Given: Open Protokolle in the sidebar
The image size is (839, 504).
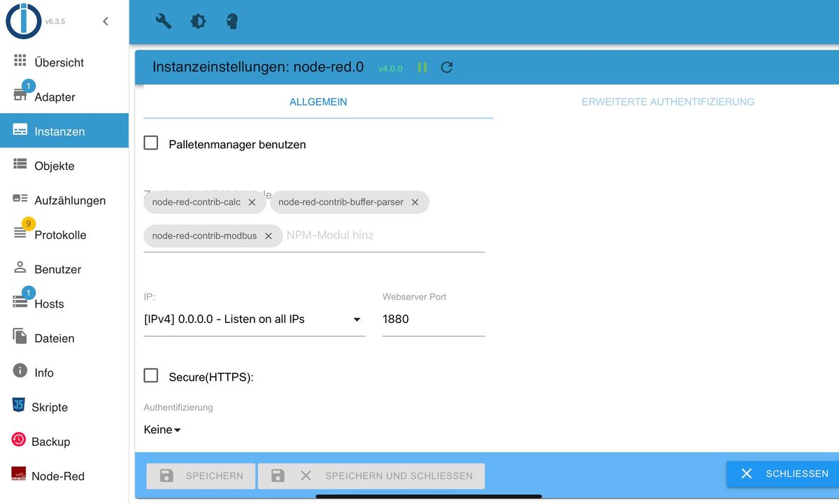Looking at the screenshot, I should (64, 234).
